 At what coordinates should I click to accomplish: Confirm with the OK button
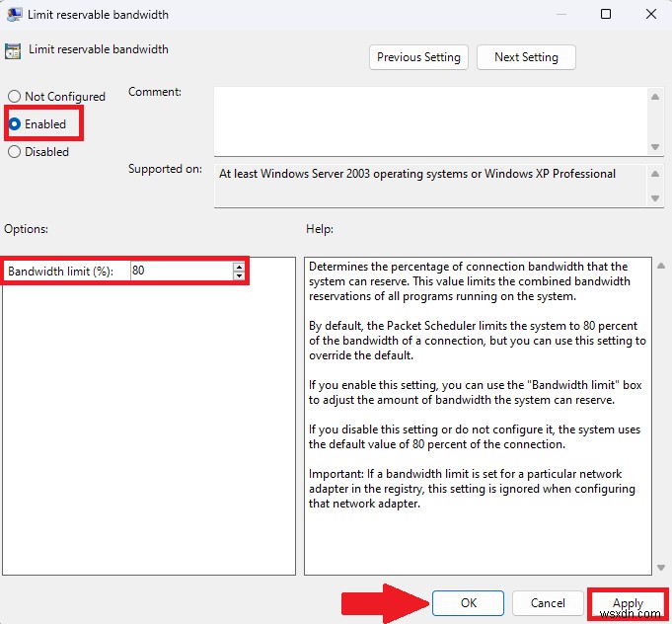(468, 603)
